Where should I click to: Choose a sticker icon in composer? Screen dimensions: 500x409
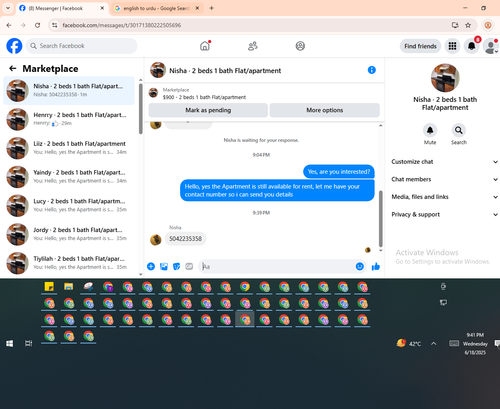[176, 266]
